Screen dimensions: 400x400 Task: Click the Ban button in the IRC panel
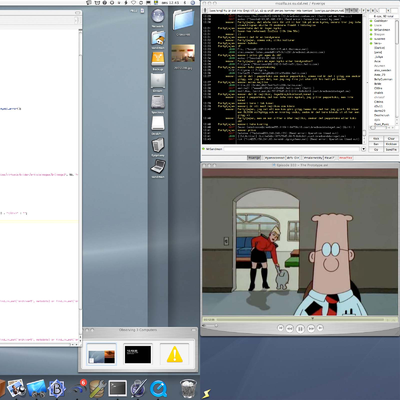tap(376, 144)
